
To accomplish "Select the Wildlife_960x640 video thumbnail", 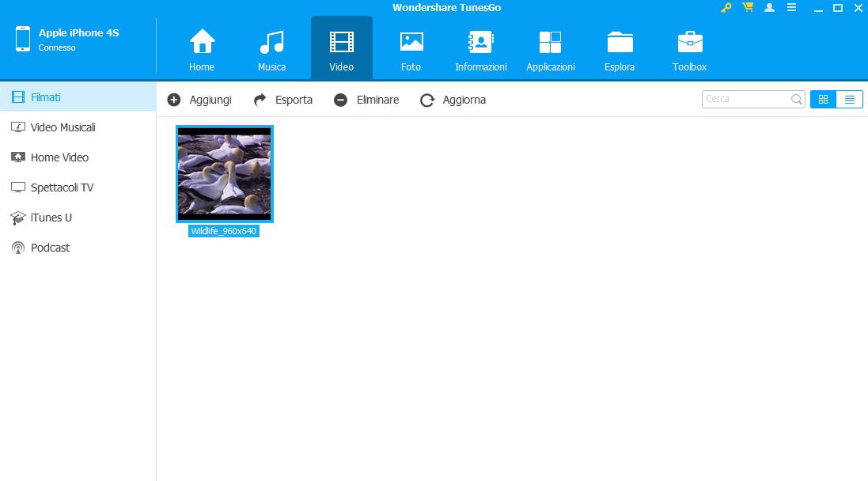I will point(225,174).
